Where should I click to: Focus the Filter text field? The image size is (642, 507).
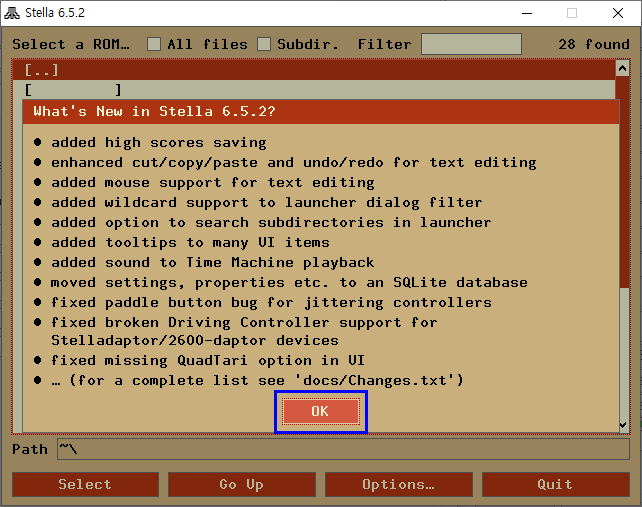coord(471,44)
